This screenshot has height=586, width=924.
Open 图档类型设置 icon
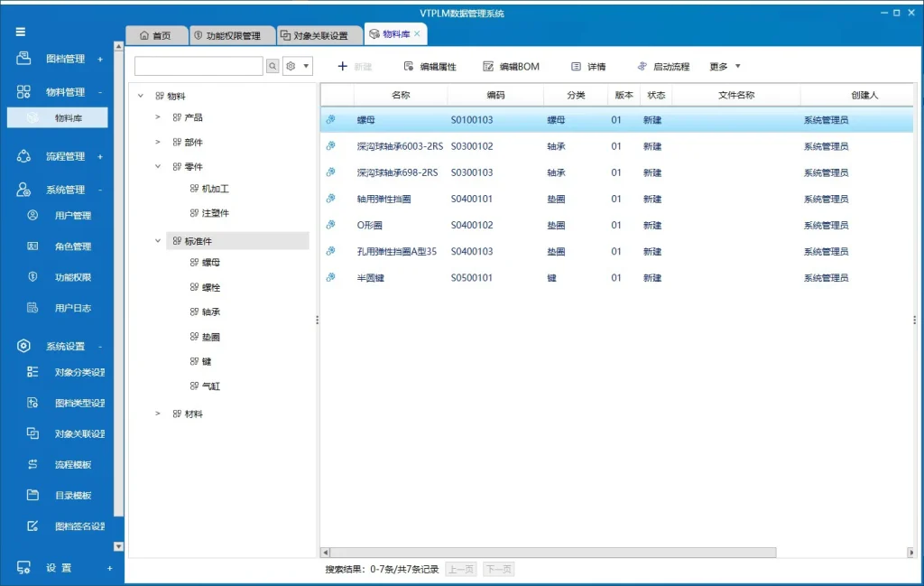tap(32, 403)
